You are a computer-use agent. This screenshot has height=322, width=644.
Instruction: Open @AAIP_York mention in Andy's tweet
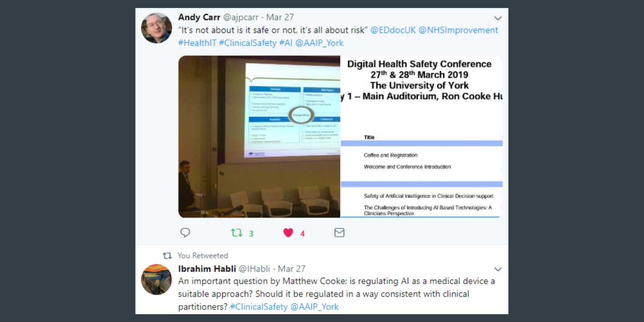(x=320, y=43)
